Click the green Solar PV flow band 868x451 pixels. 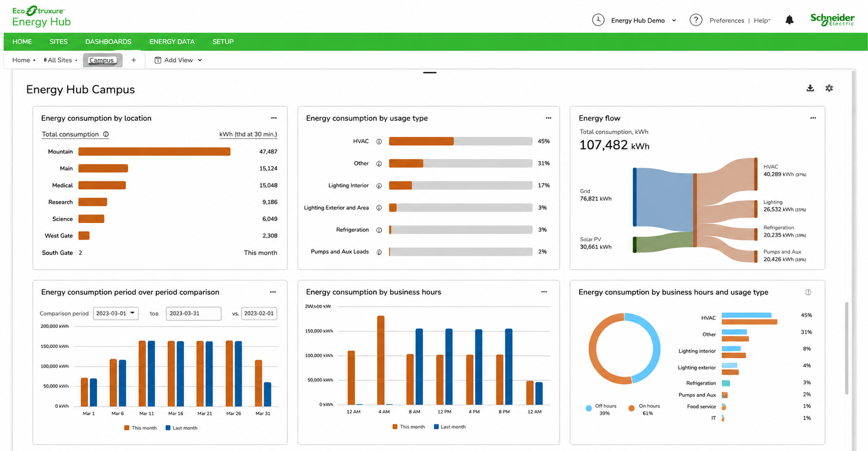(664, 242)
